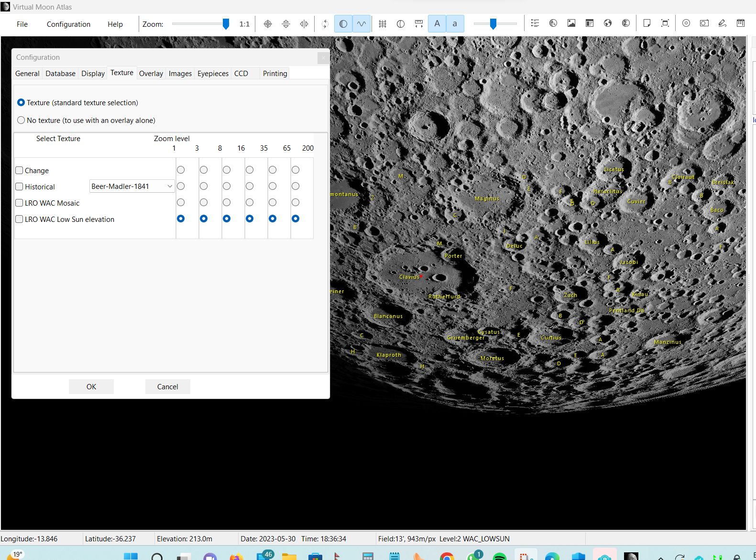Select Change radio for zoom level 200
Screen dimensions: 756x560
point(296,170)
